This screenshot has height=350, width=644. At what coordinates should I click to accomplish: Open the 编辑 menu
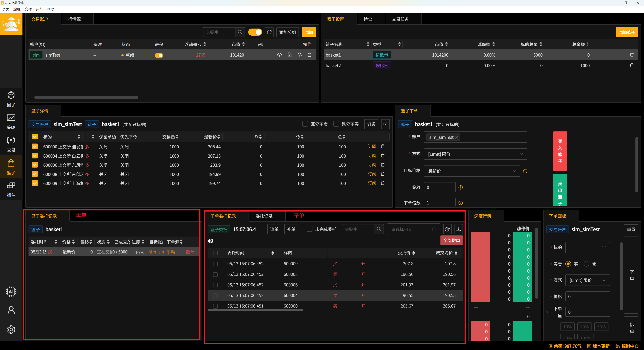click(17, 9)
